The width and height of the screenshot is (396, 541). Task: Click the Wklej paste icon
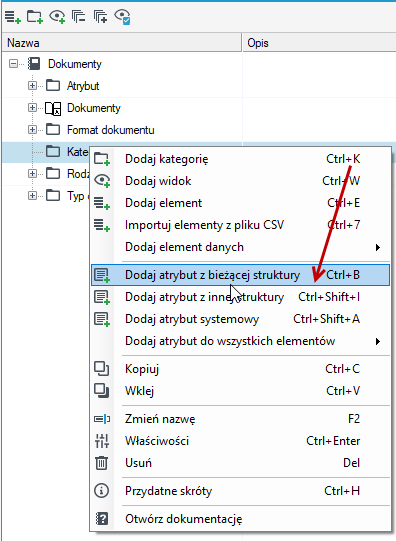[x=101, y=391]
